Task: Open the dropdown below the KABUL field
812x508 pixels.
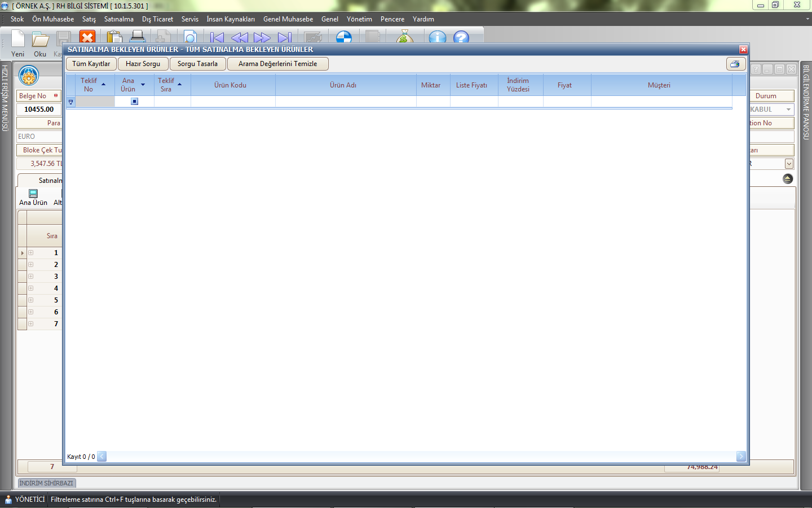Action: tap(789, 164)
